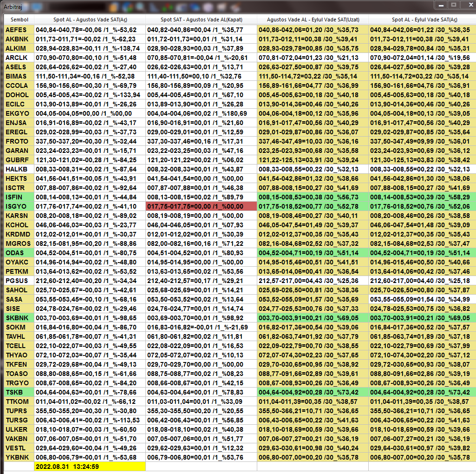The width and height of the screenshot is (476, 474).
Task: Select the green ODAS symbol cell
Action: (x=19, y=253)
